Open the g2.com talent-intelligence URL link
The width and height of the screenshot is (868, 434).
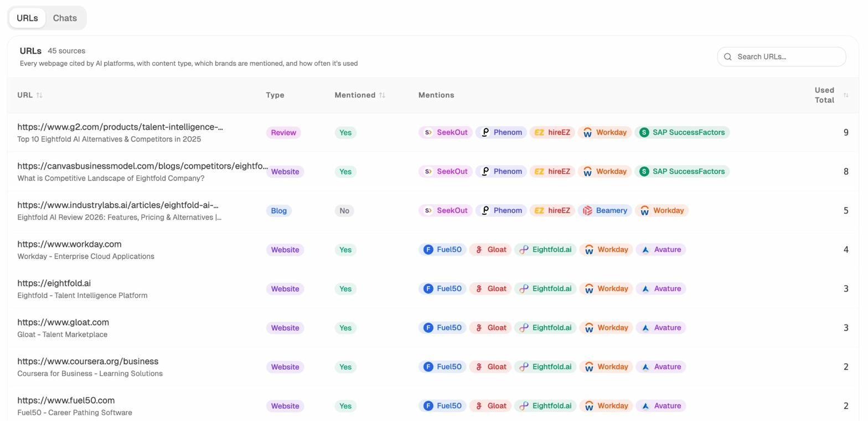point(120,127)
